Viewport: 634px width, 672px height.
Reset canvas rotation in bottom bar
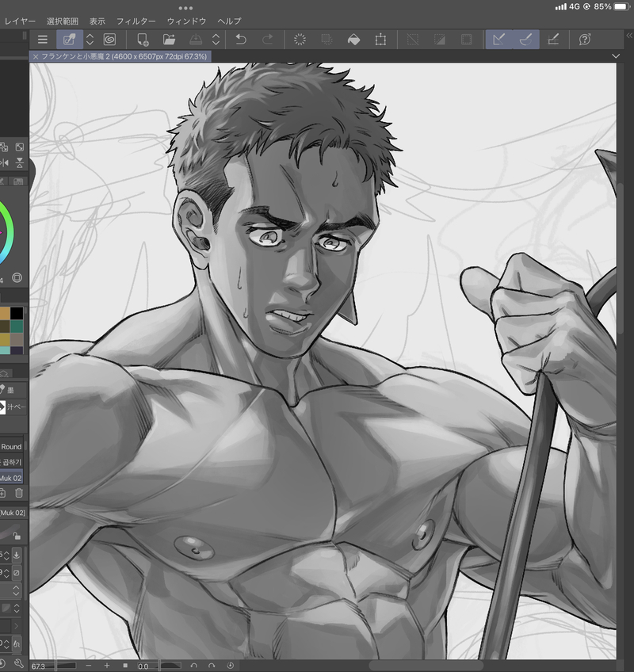tap(230, 666)
